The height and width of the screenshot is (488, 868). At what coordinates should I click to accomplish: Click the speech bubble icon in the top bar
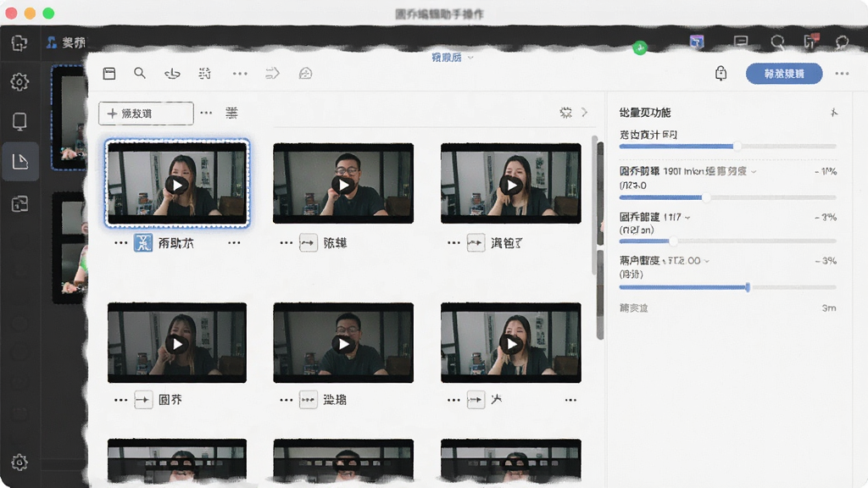[842, 42]
